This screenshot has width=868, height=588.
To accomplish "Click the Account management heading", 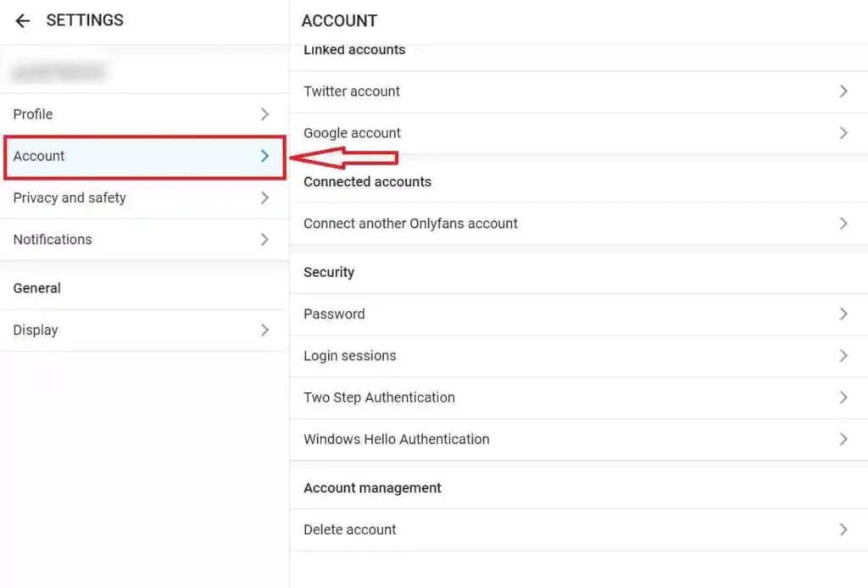I will click(x=373, y=488).
